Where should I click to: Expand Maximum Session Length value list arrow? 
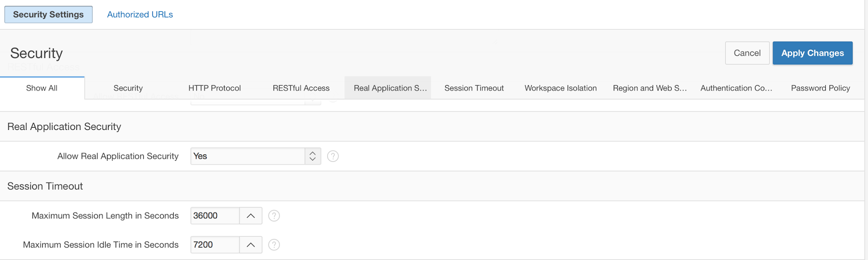point(251,216)
